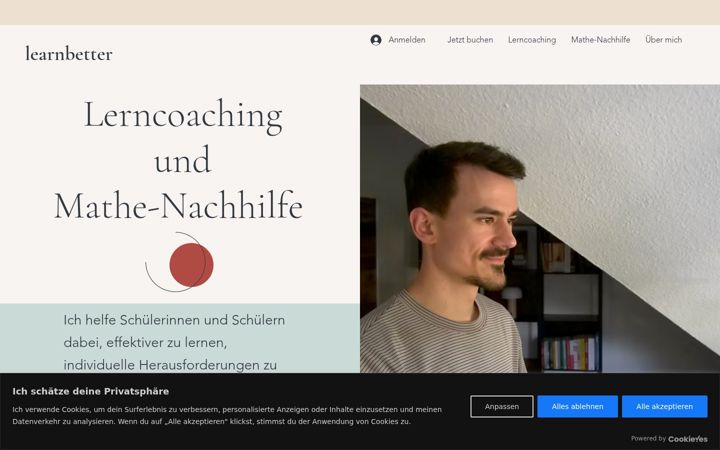Open the CookieYes powered-by link
The width and height of the screenshot is (720, 450).
click(x=687, y=439)
